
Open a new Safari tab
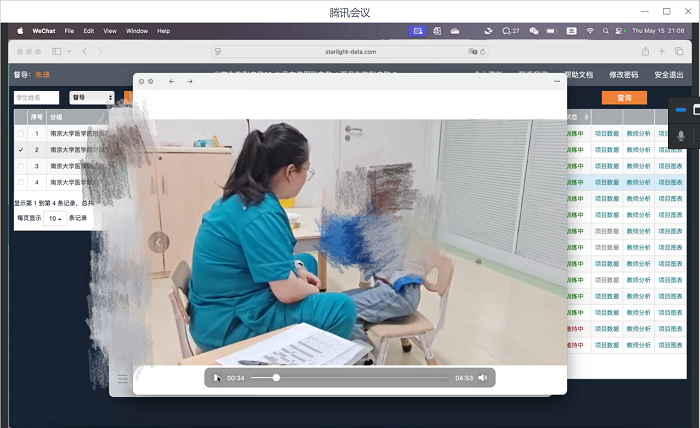[662, 51]
